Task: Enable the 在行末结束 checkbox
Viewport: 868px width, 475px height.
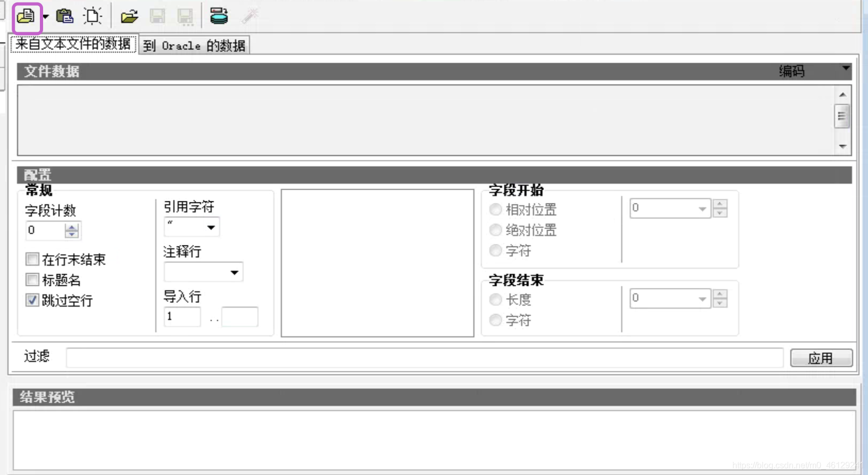Action: pos(32,259)
